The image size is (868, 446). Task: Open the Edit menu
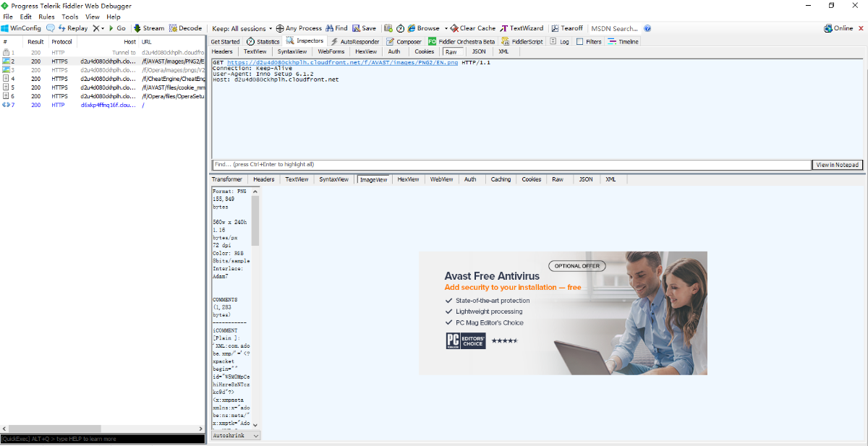26,17
